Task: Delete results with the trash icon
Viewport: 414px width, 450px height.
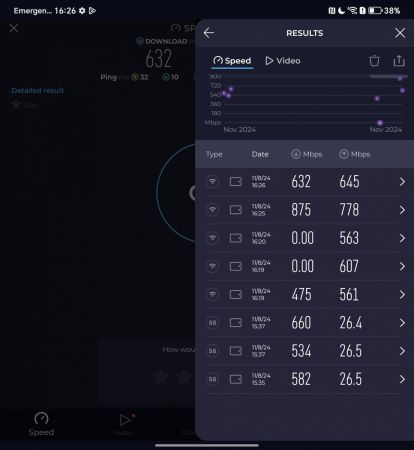Action: coord(374,61)
